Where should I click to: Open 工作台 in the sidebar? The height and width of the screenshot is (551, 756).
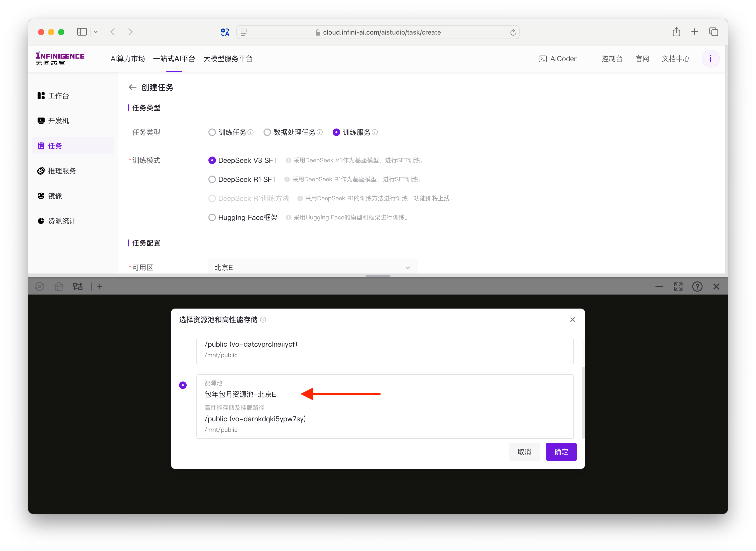[x=73, y=96]
